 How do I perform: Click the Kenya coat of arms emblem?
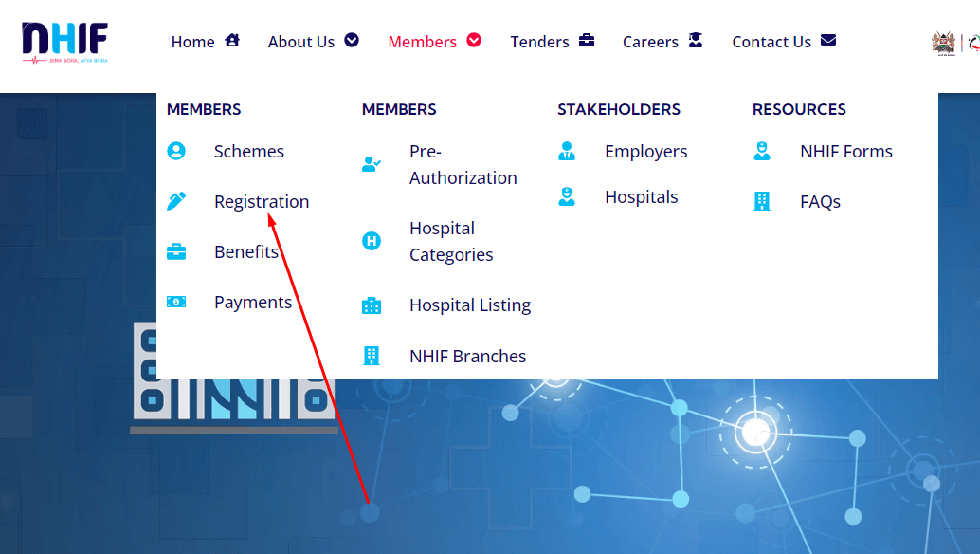pyautogui.click(x=942, y=43)
